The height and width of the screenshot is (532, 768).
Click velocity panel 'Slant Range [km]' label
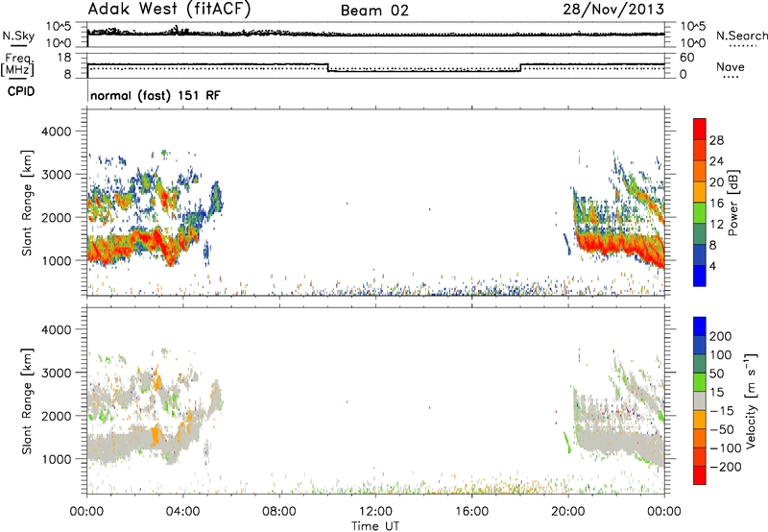(27, 400)
